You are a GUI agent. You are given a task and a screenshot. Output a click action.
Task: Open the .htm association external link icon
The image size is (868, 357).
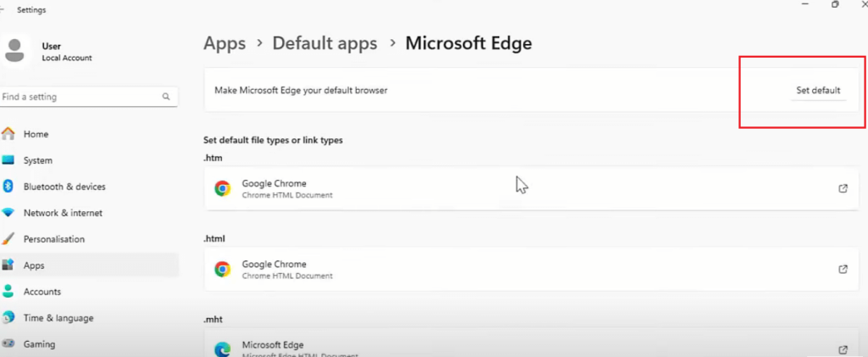pos(843,188)
